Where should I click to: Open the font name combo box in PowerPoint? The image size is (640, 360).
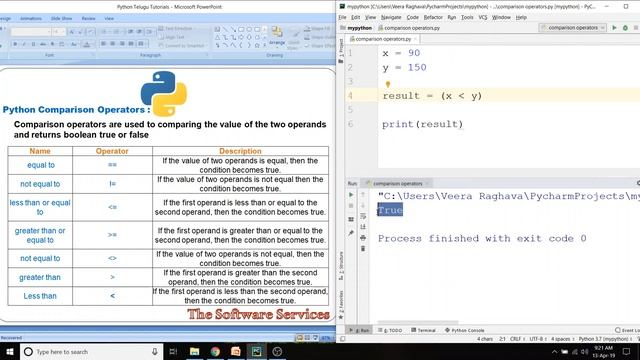click(31, 31)
